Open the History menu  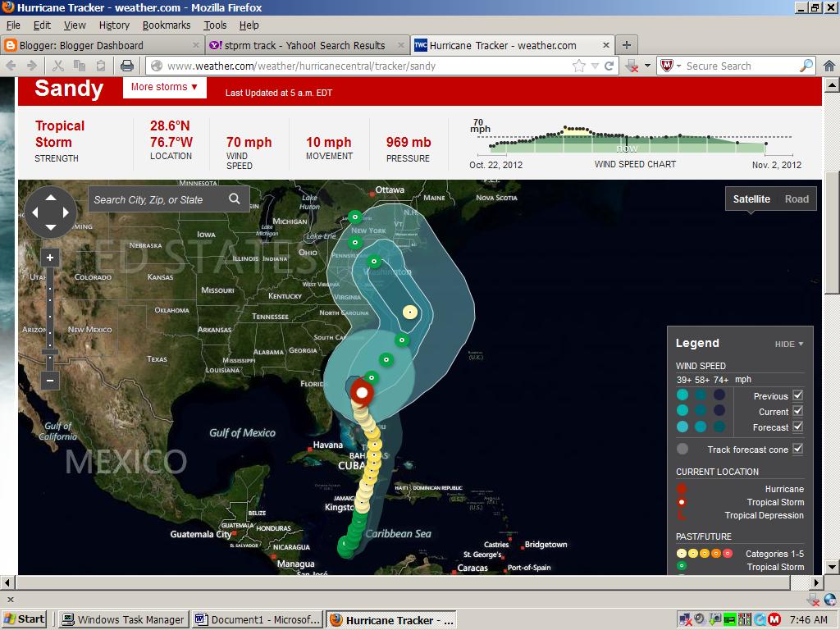pos(114,25)
